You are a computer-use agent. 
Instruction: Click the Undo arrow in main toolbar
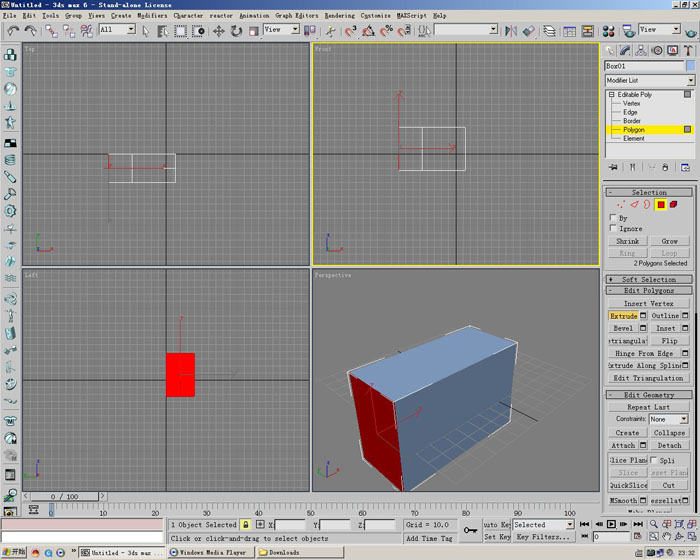tap(14, 31)
